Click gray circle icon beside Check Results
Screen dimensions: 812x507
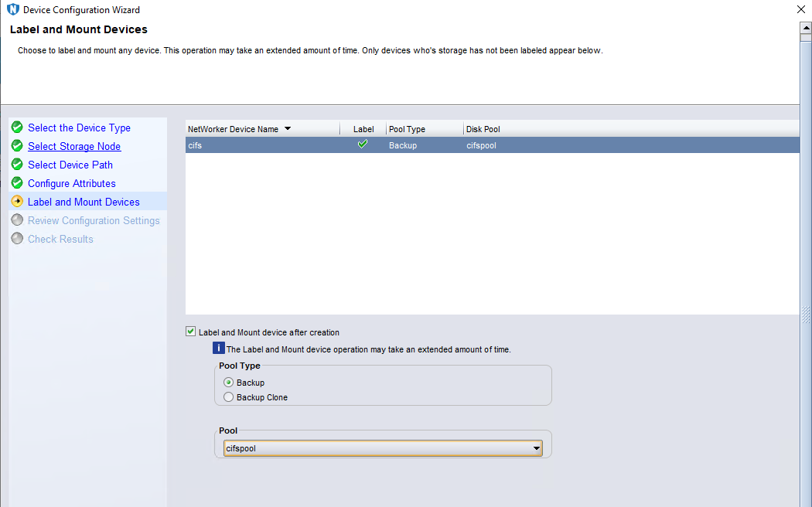tap(17, 239)
